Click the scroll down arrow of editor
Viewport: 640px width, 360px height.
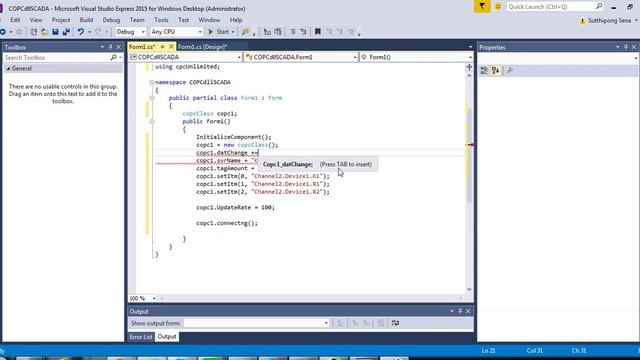tap(469, 289)
